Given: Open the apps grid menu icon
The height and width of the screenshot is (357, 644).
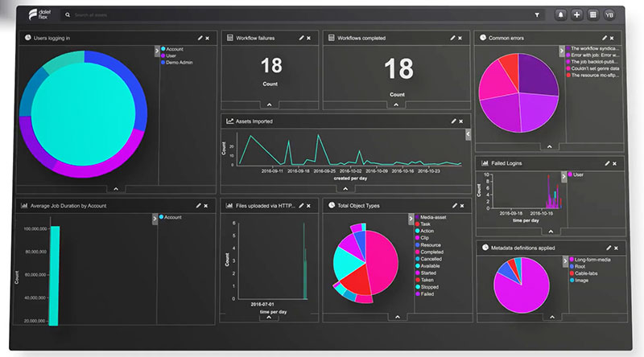Looking at the screenshot, I should pos(593,14).
